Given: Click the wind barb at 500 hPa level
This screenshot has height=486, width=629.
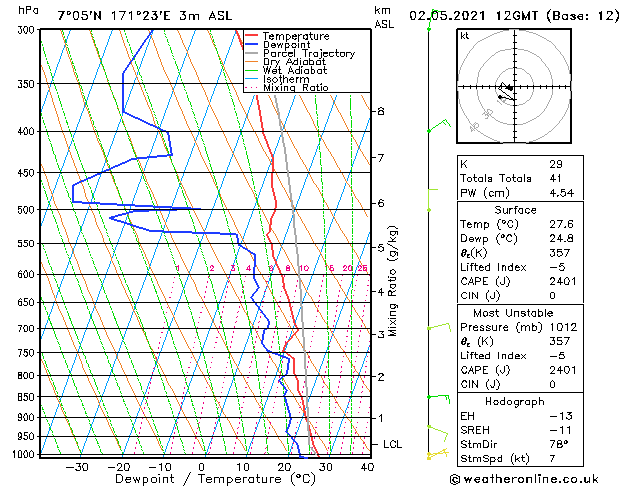Looking at the screenshot, I should coord(432,200).
